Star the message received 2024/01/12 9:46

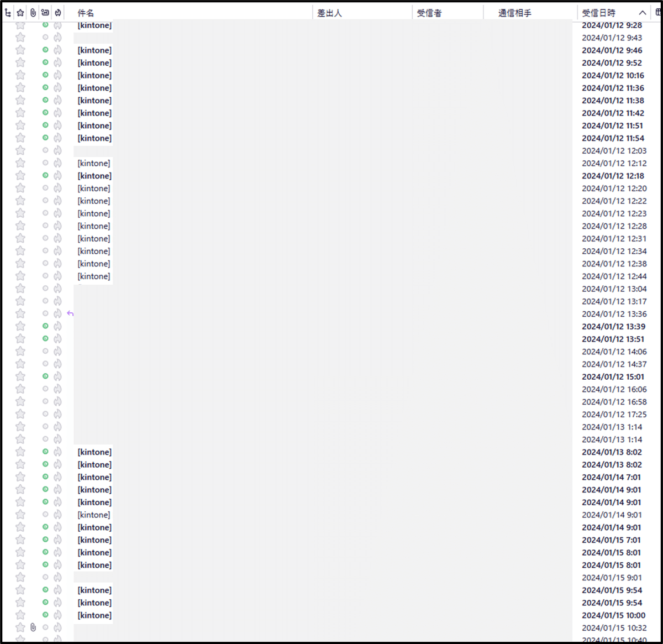click(x=20, y=50)
